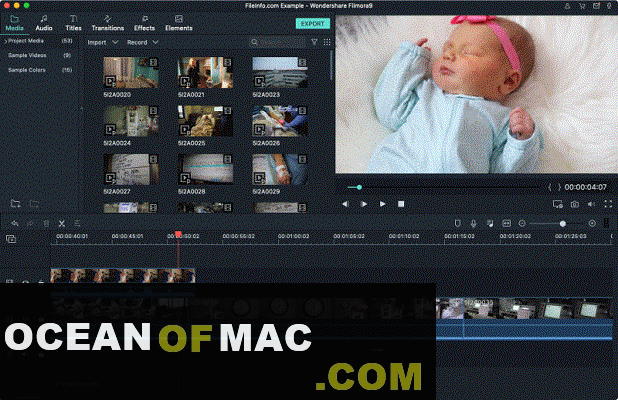This screenshot has height=400, width=618.
Task: Click the delete trash icon in timeline toolbar
Action: point(46,223)
